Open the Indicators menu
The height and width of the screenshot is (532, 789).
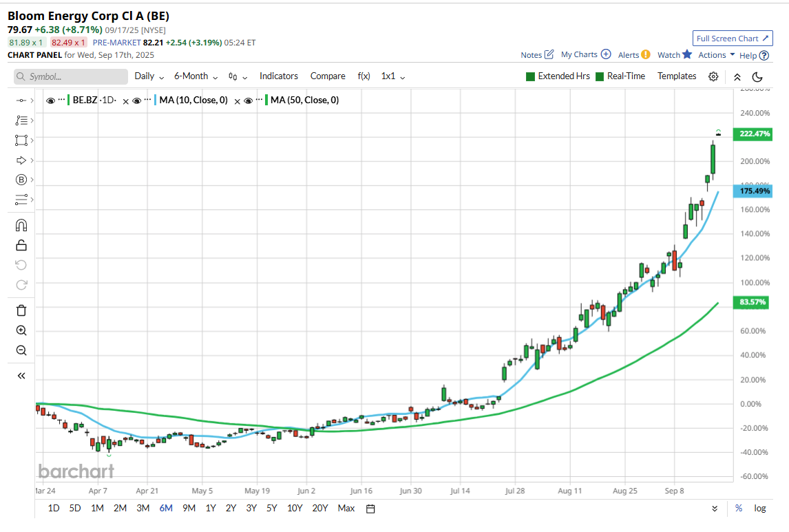pos(279,76)
